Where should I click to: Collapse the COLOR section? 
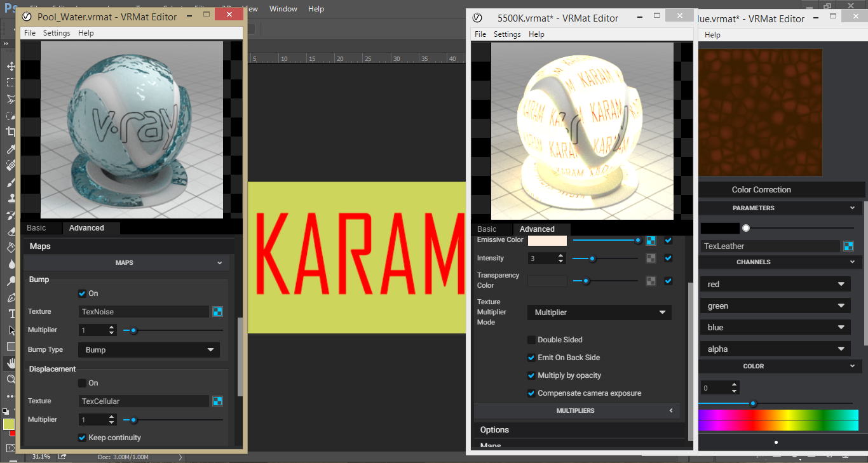click(780, 366)
